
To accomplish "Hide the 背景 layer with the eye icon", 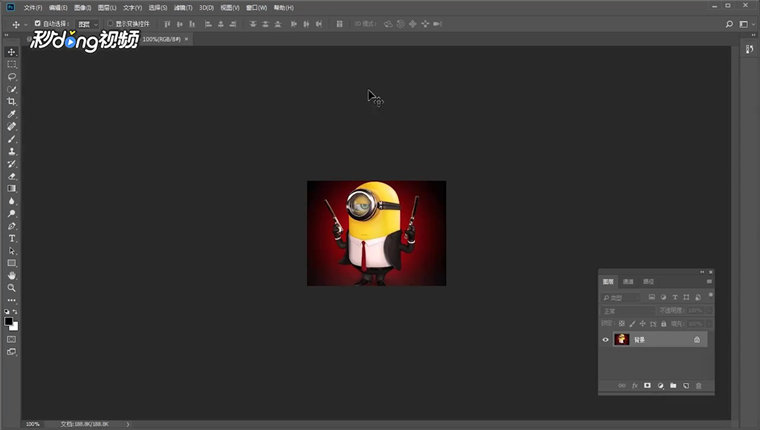I will (605, 340).
